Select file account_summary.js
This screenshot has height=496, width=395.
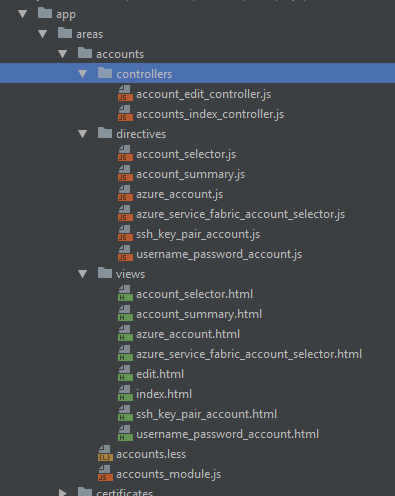point(190,174)
